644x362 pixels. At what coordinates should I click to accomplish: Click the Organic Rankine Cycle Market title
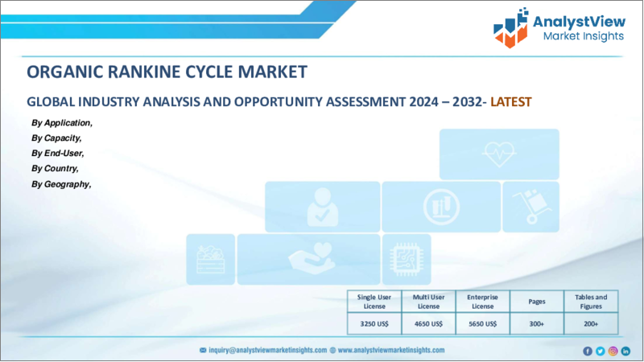tap(167, 72)
